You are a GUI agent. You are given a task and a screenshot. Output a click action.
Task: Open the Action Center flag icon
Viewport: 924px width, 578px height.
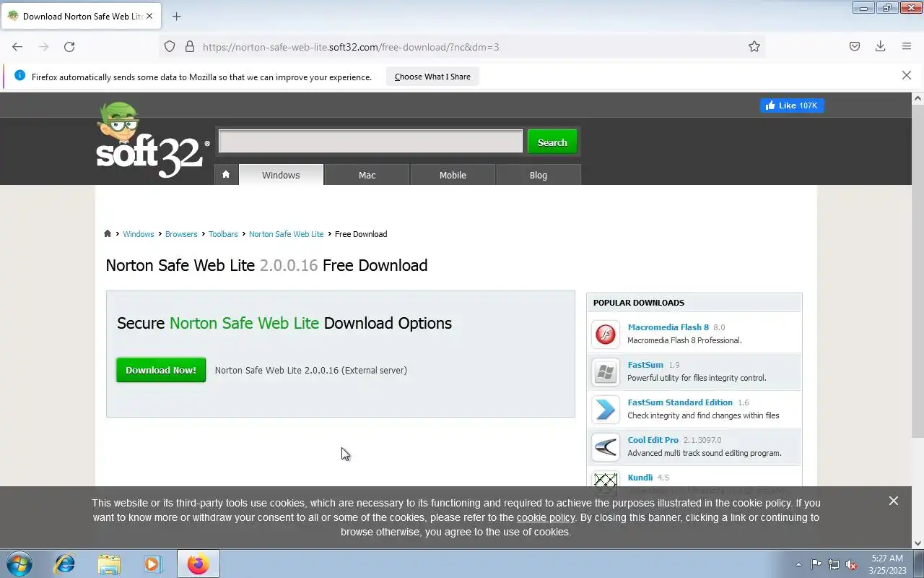coord(816,564)
